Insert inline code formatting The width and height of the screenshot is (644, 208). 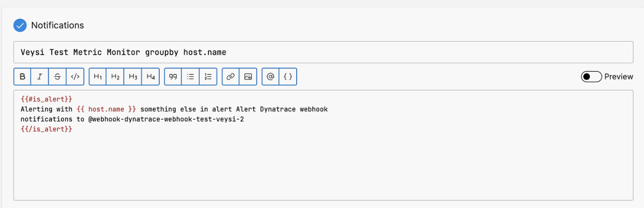pos(75,77)
